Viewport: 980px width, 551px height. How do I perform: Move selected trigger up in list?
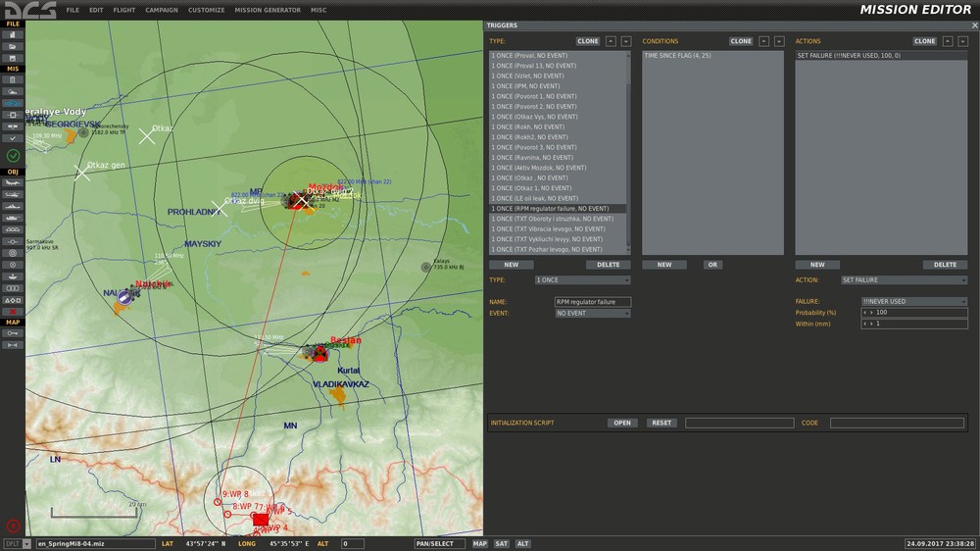coord(611,41)
